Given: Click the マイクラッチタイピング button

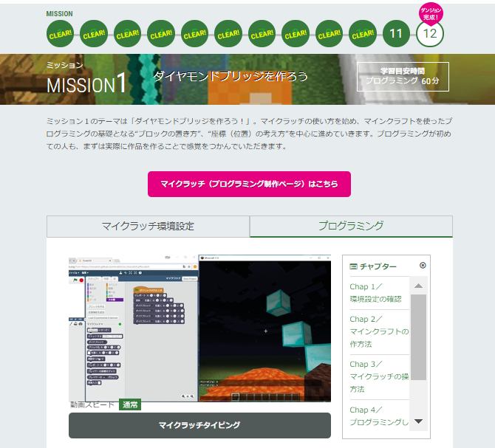Looking at the screenshot, I should click(199, 425).
